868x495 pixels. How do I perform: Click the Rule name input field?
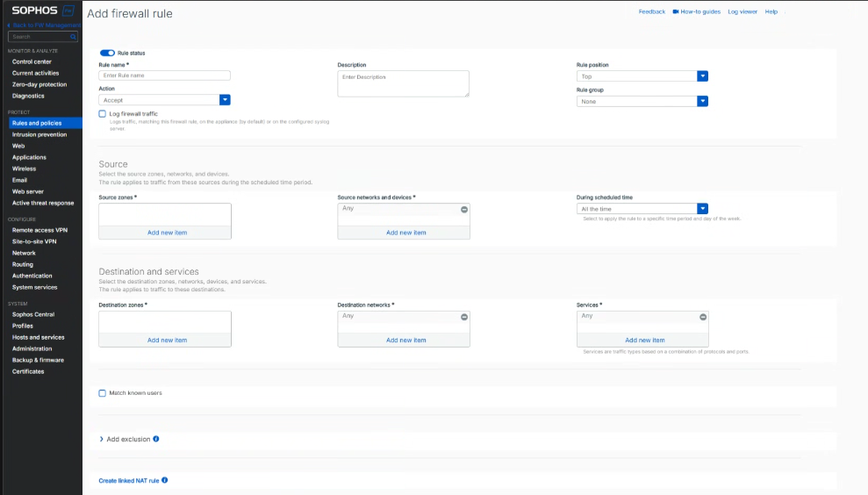click(164, 75)
